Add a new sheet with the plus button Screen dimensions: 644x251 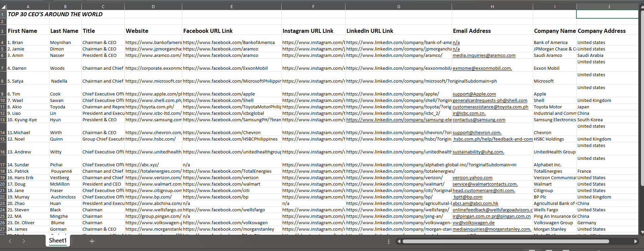coord(92,241)
